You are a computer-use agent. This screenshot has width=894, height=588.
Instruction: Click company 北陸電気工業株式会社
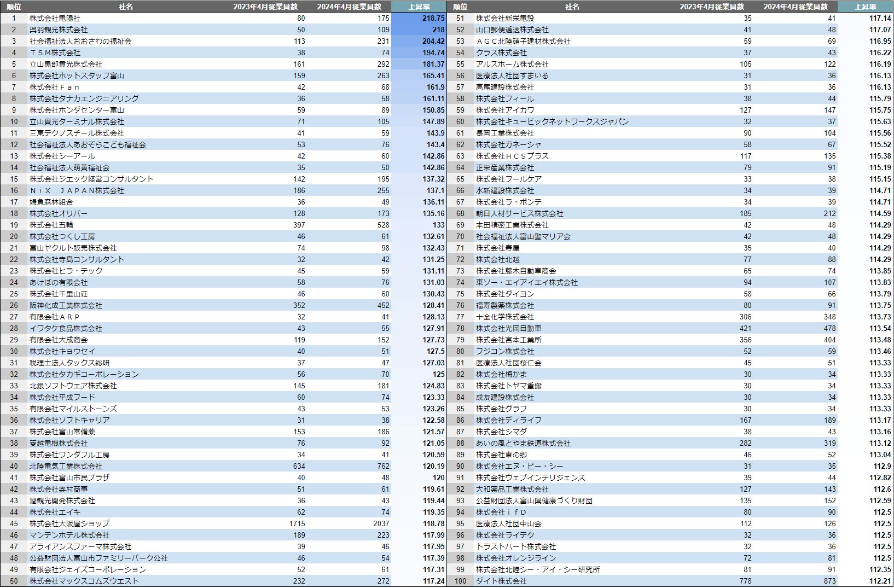(66, 466)
